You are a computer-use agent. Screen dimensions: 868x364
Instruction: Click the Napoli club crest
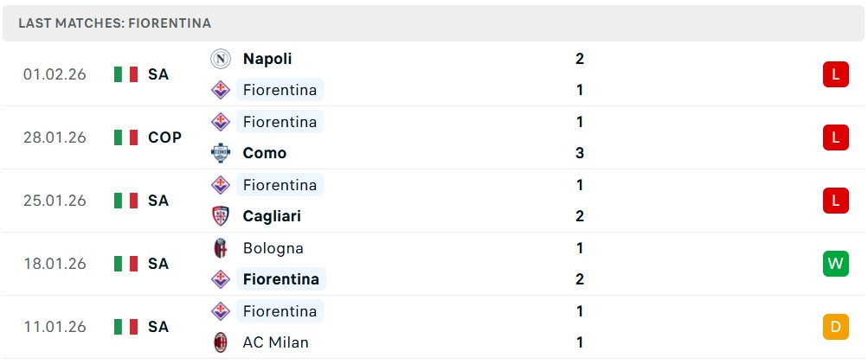click(221, 59)
